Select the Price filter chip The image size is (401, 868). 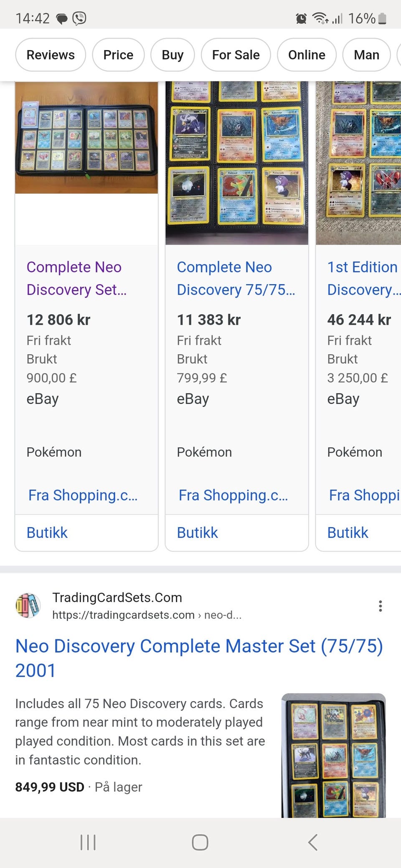[x=118, y=55]
